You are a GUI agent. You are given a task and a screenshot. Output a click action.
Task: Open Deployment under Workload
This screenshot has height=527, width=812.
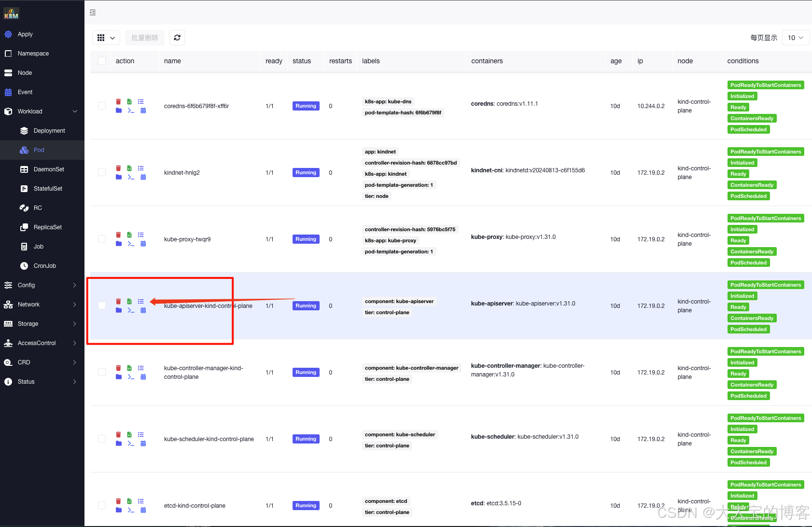tap(42, 131)
